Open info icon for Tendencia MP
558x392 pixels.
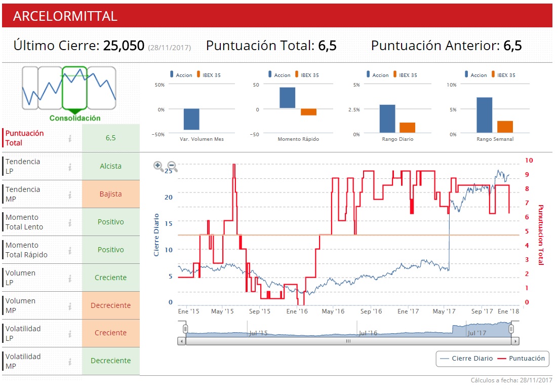70,194
